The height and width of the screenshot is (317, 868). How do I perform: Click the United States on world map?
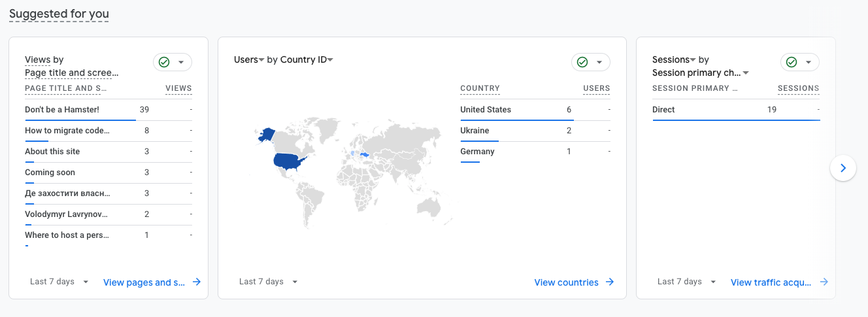tap(289, 161)
